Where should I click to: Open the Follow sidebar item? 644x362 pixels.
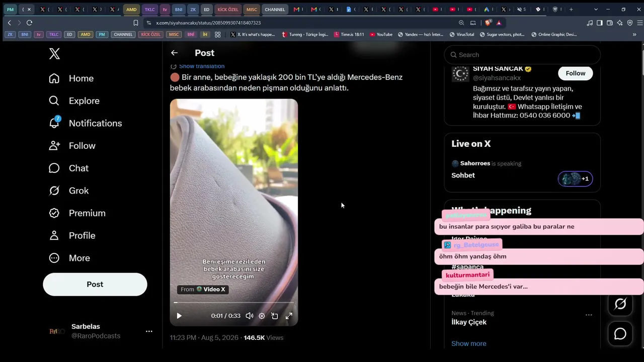point(72,146)
